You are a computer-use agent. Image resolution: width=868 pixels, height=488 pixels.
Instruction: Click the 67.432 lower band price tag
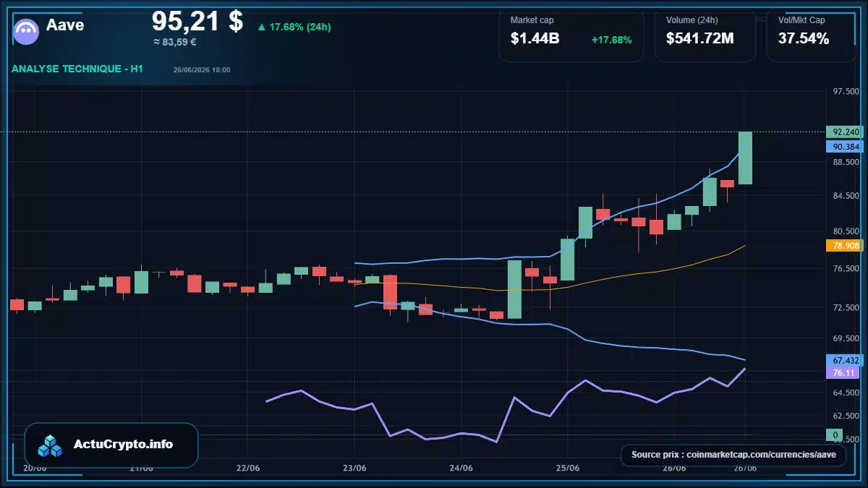pos(844,360)
